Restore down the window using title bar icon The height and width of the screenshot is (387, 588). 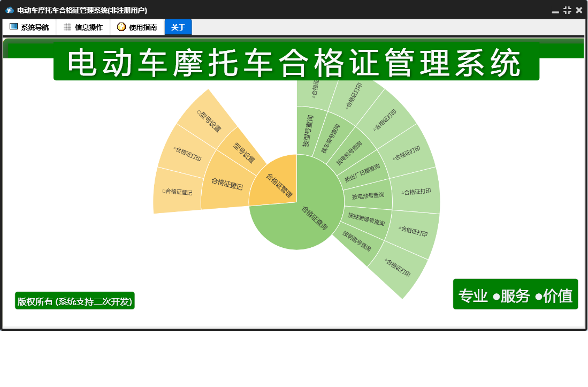(567, 11)
